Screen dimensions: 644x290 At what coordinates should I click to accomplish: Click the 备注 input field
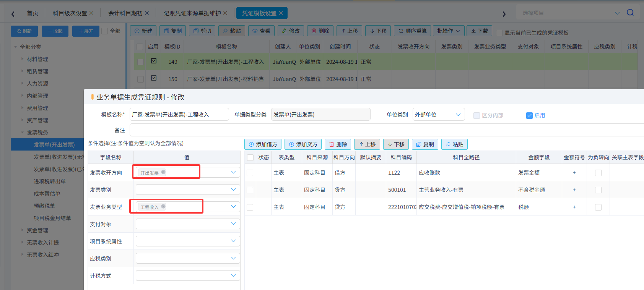click(387, 130)
